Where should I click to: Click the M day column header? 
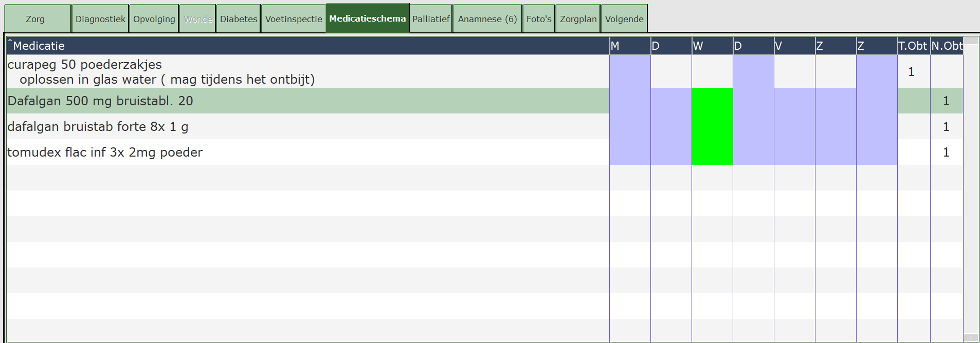630,46
